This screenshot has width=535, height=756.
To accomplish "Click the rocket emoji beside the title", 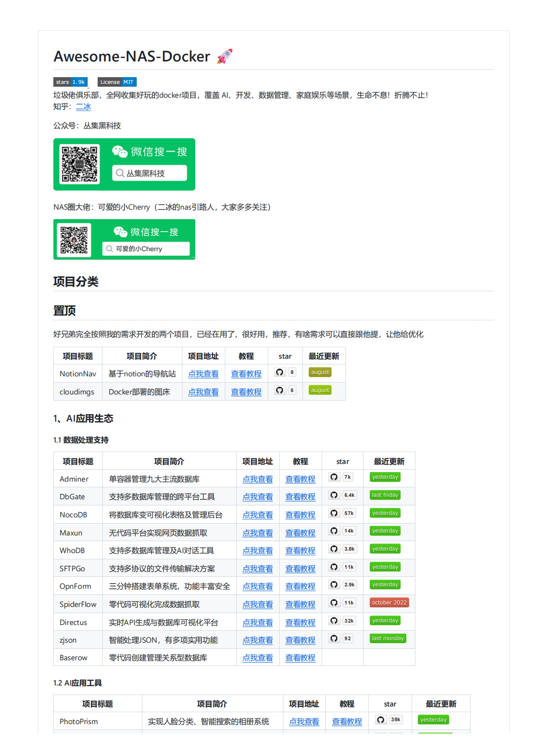I will point(225,56).
